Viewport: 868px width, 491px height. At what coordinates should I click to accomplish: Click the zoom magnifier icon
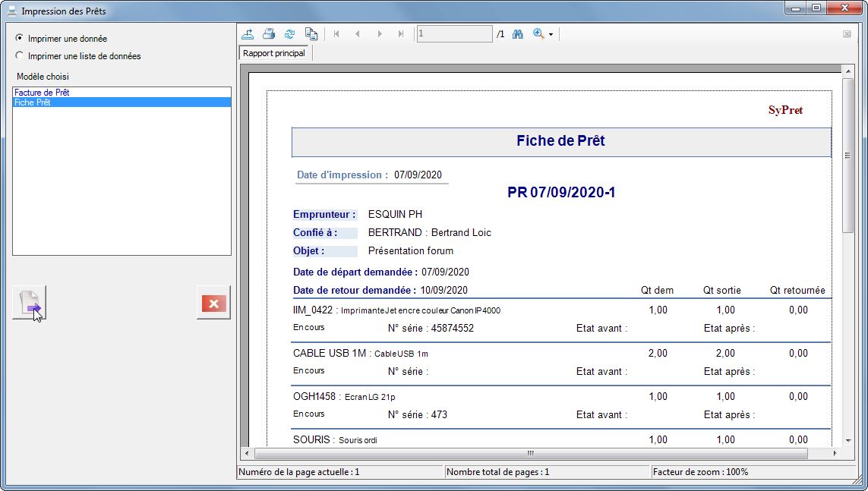(538, 33)
